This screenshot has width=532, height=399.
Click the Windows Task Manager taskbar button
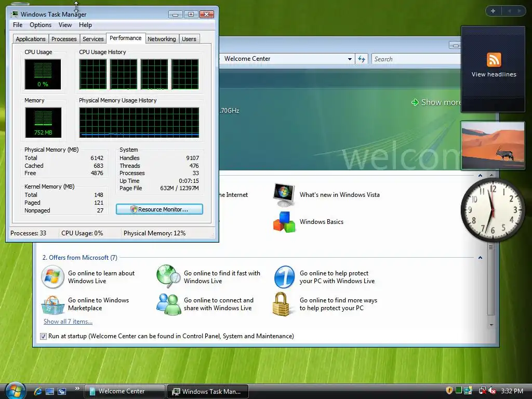pos(208,391)
